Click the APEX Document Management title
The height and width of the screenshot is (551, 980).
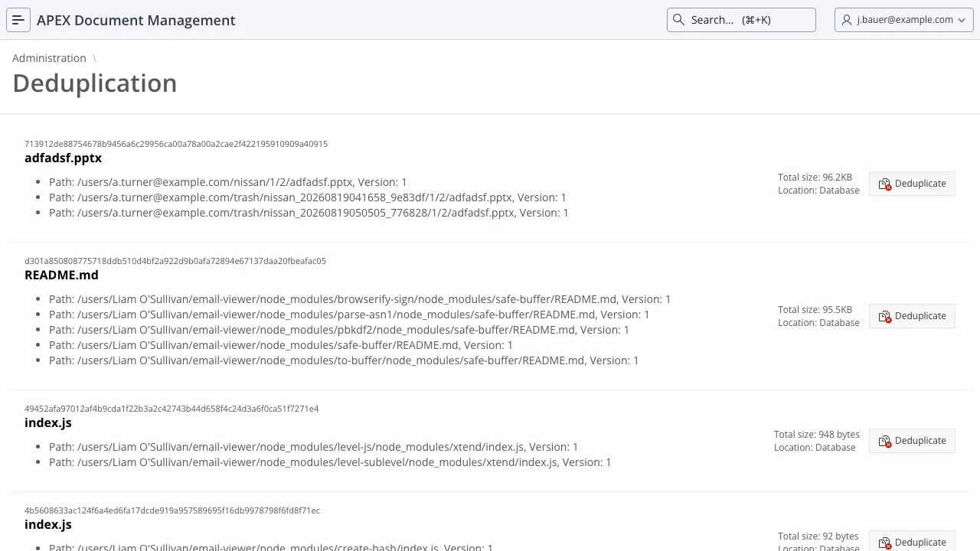click(x=136, y=20)
